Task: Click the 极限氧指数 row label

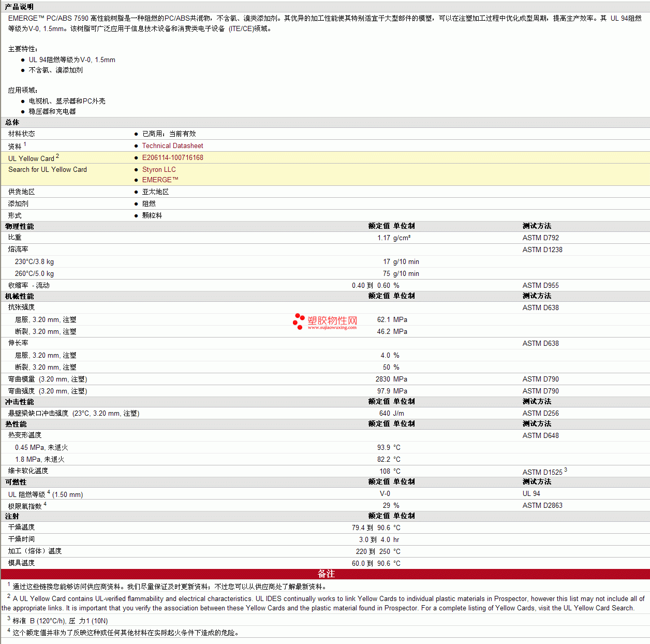Action: tap(25, 506)
